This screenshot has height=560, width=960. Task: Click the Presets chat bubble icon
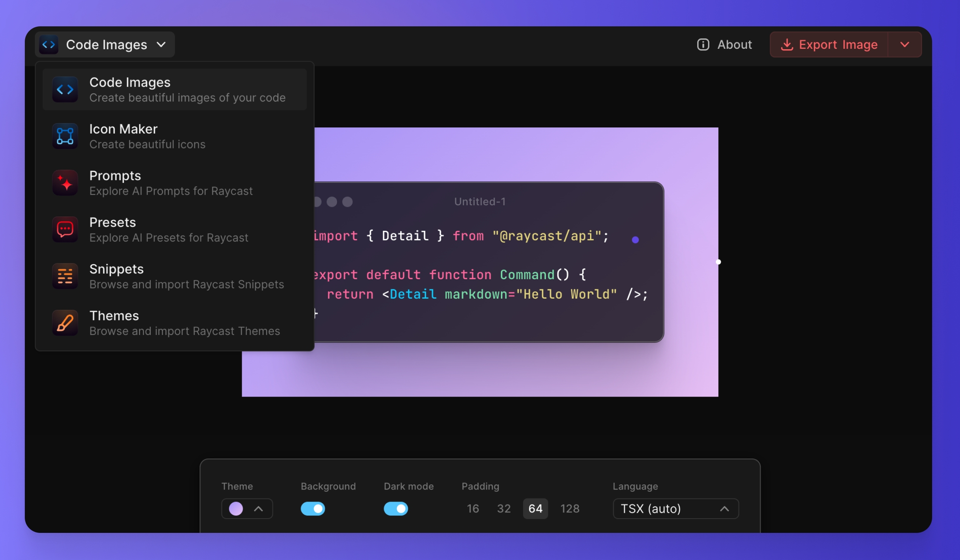pyautogui.click(x=65, y=230)
